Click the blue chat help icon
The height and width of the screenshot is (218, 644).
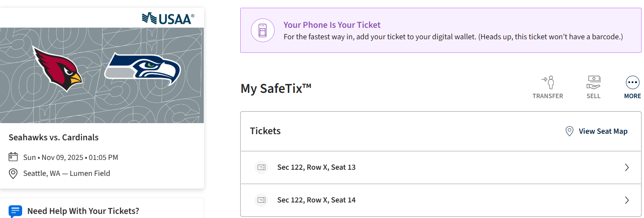[15, 211]
